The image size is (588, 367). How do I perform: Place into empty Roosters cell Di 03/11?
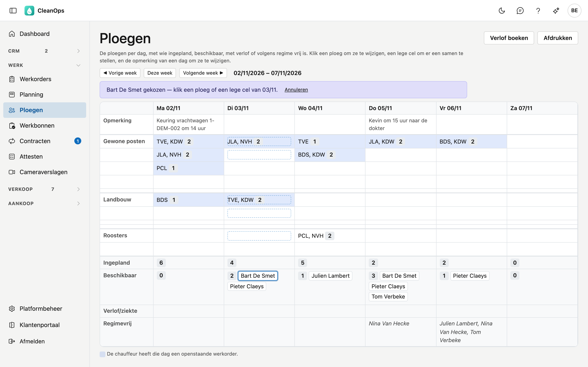(259, 236)
